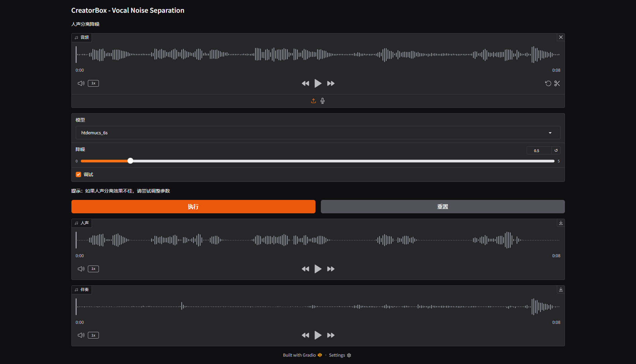The width and height of the screenshot is (636, 364).
Task: Reset the 降噪 slider to default
Action: (556, 151)
